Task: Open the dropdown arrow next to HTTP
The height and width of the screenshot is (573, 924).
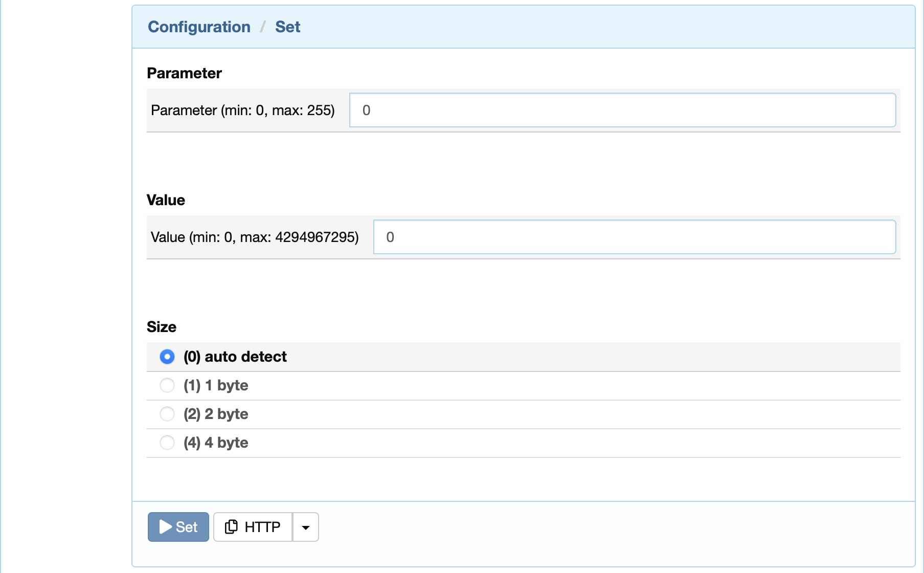Action: [x=306, y=526]
